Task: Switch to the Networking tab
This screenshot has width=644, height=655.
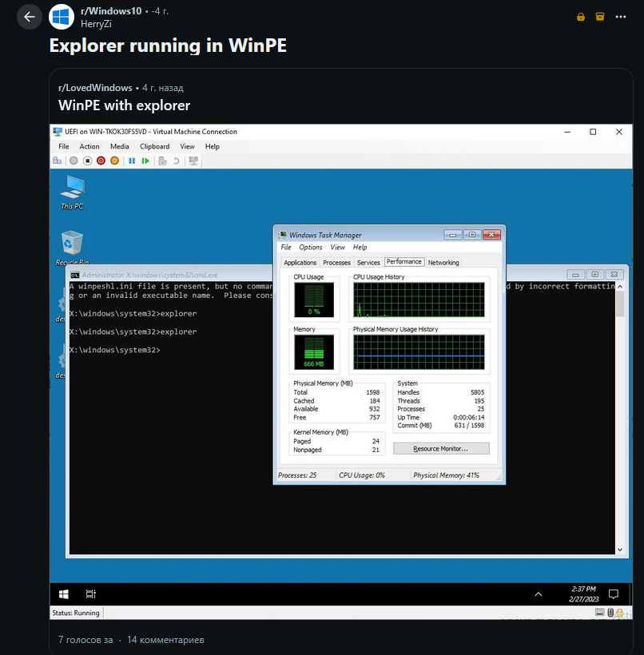Action: [x=443, y=262]
